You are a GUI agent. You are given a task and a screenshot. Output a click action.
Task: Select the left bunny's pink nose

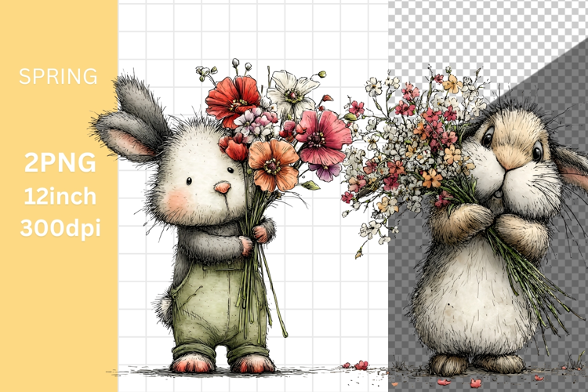point(223,188)
